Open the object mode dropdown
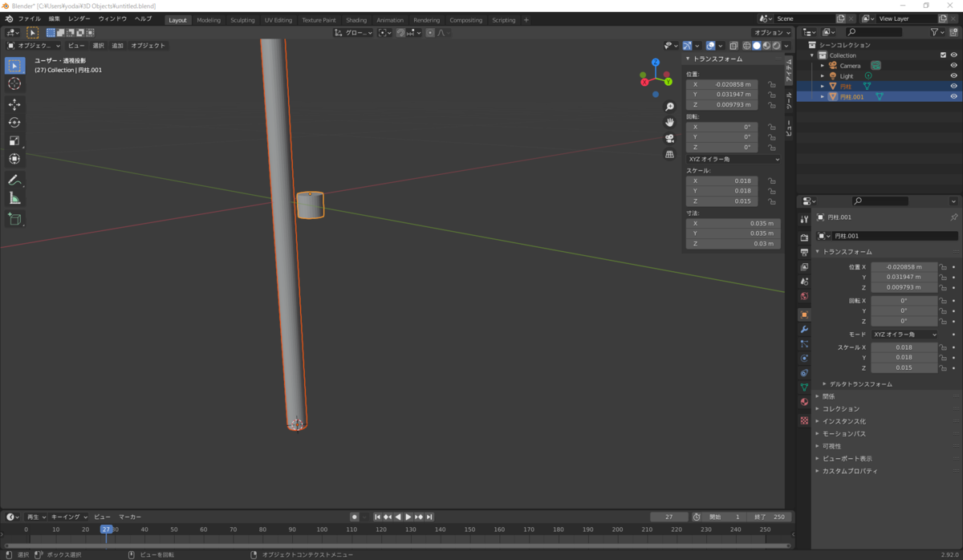This screenshot has height=560, width=963. click(x=34, y=46)
